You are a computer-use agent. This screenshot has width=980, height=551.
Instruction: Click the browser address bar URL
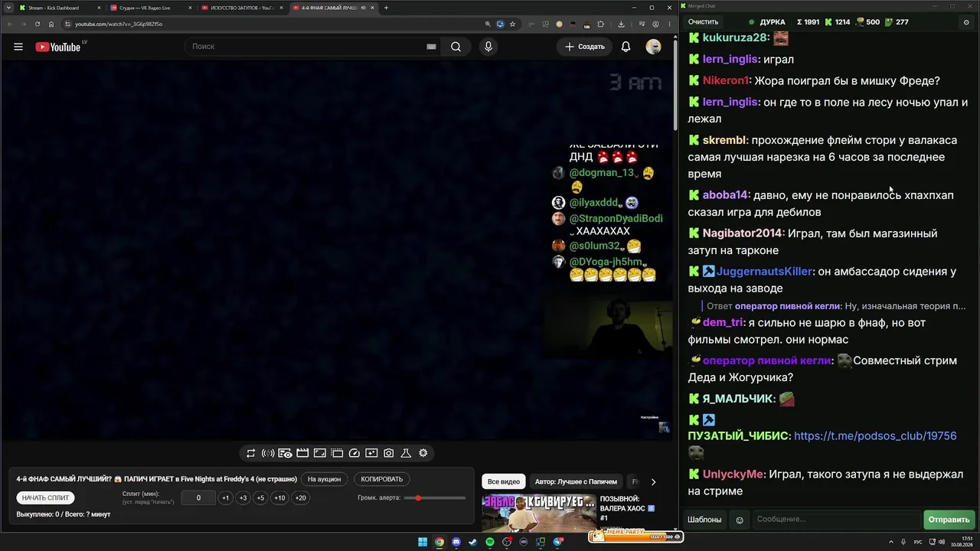click(x=119, y=24)
